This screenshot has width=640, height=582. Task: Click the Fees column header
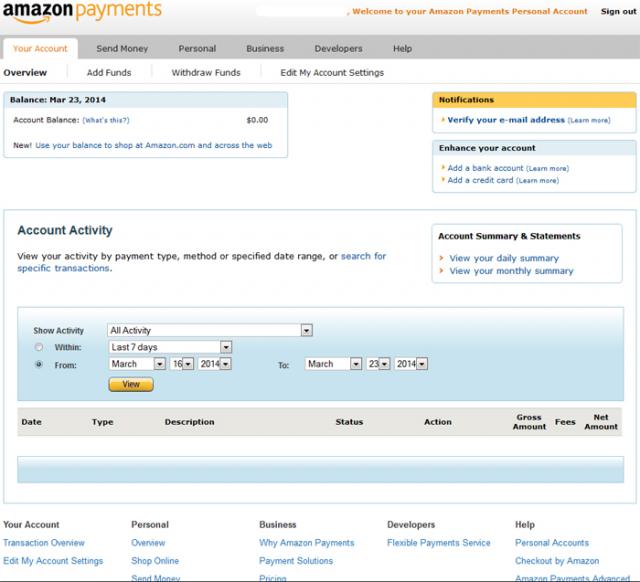pyautogui.click(x=565, y=422)
